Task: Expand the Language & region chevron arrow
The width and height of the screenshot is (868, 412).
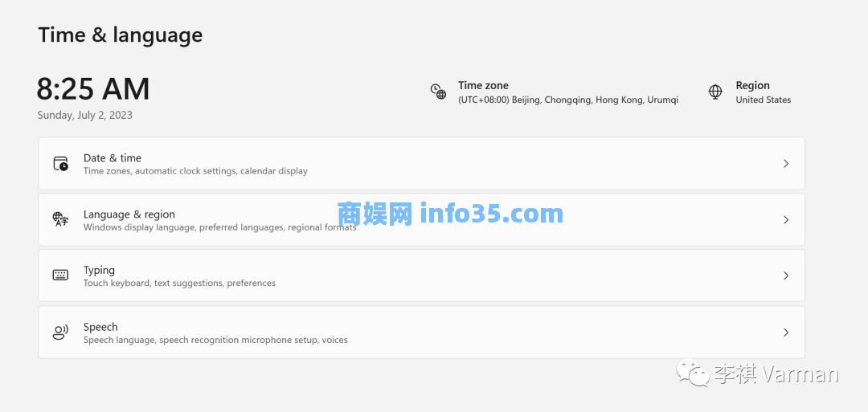Action: (785, 219)
